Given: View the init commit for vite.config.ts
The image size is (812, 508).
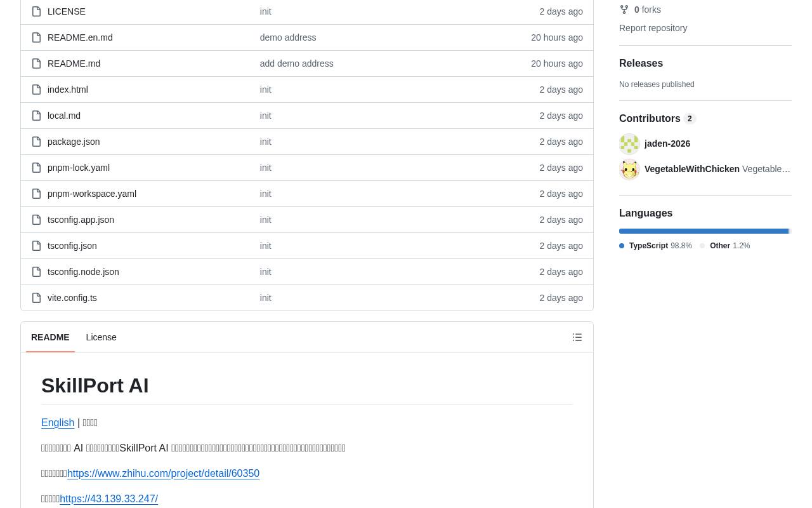Looking at the screenshot, I should [265, 298].
